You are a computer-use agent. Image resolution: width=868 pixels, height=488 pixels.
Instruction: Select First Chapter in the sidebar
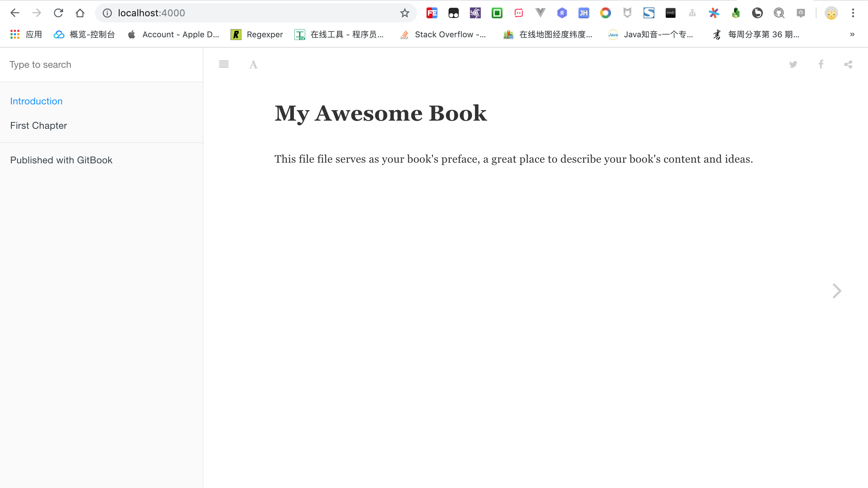[38, 125]
